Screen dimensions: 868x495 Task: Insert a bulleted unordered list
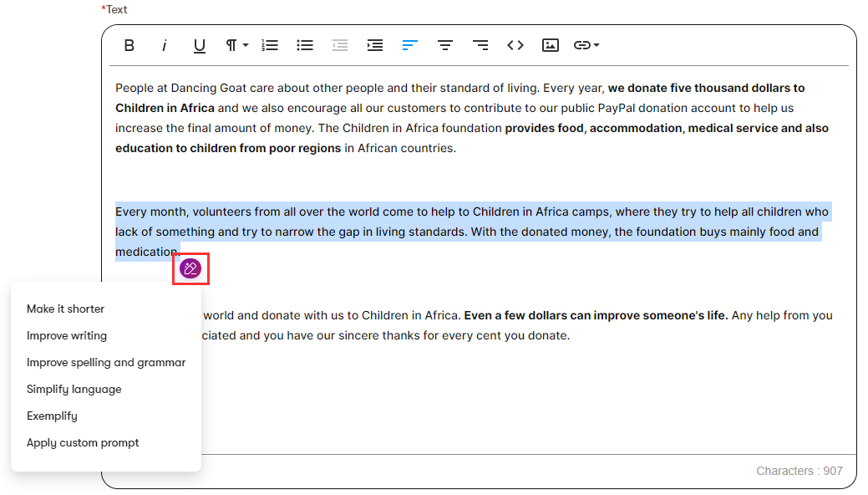coord(305,45)
